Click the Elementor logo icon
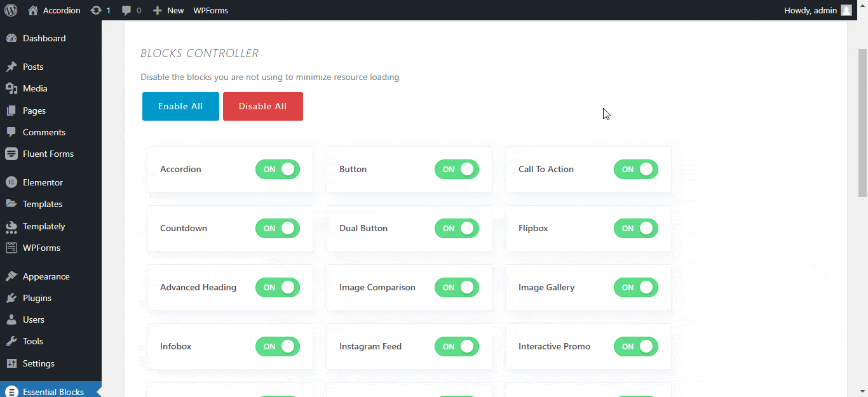Image resolution: width=868 pixels, height=397 pixels. tap(11, 182)
